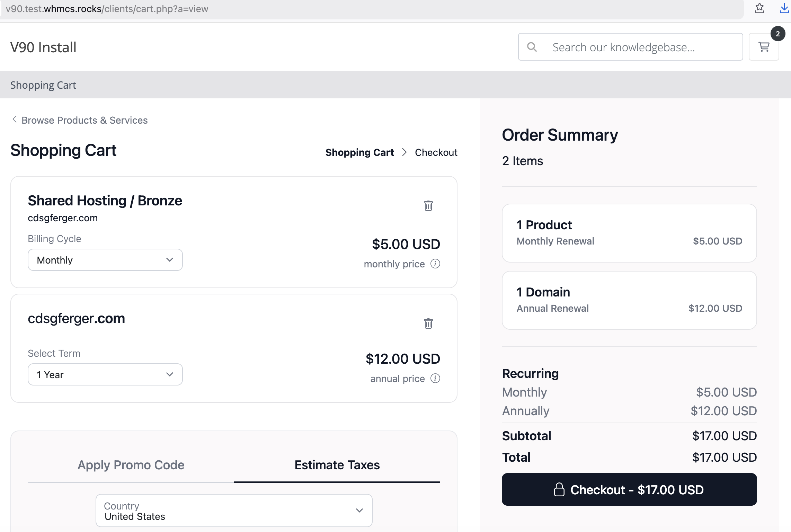
Task: Open browser downloads icon
Action: pos(784,8)
